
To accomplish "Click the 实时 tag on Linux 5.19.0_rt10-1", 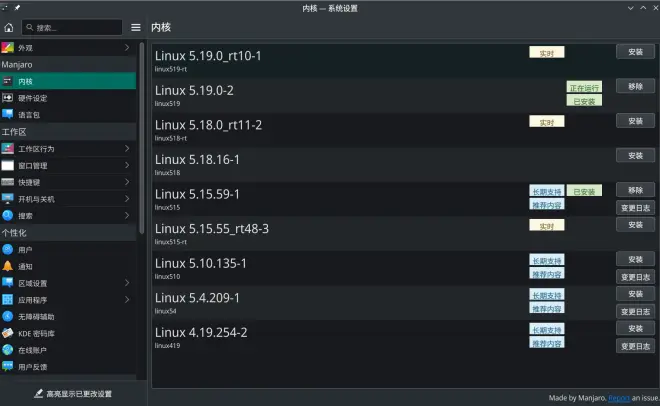I will tap(547, 53).
